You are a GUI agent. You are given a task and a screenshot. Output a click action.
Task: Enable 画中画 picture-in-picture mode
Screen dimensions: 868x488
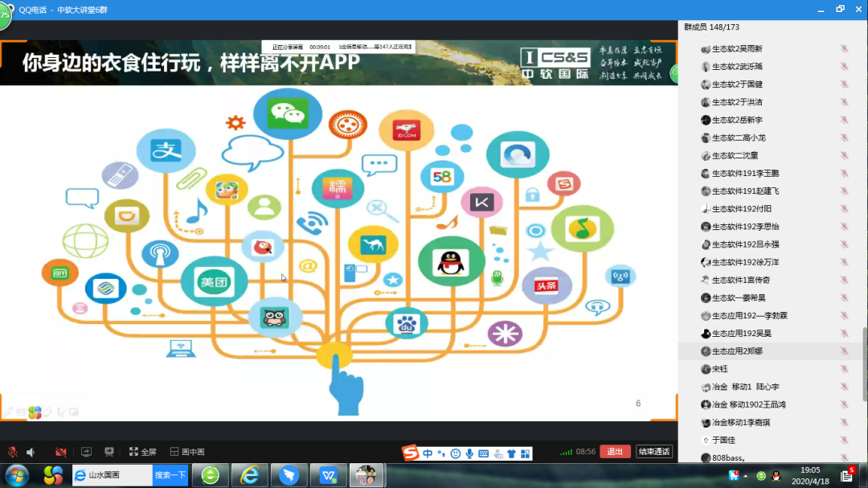pyautogui.click(x=187, y=452)
